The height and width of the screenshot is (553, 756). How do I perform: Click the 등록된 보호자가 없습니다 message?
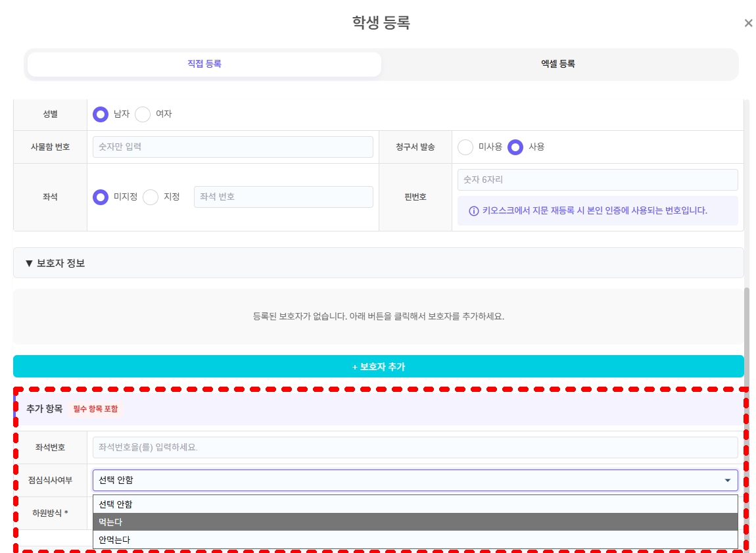point(379,317)
